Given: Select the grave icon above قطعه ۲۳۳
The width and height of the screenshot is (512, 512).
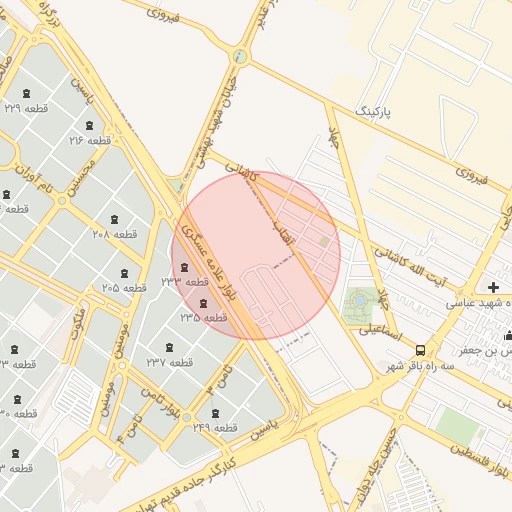Looking at the screenshot, I should 184,267.
